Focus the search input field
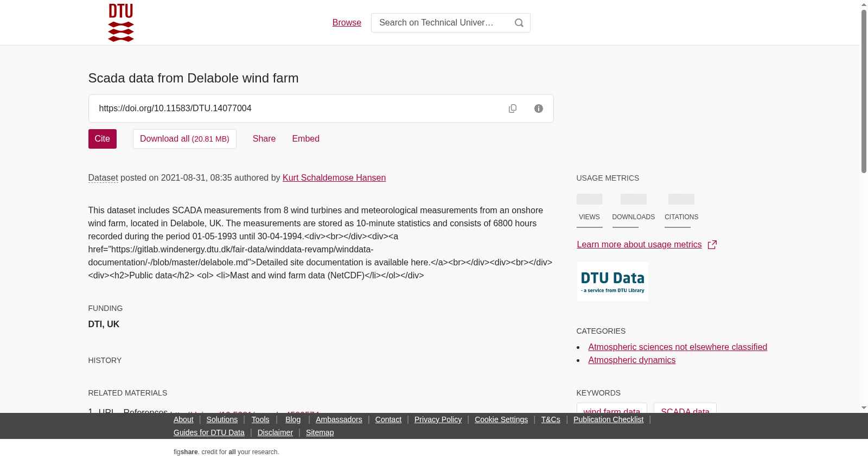 pos(439,23)
